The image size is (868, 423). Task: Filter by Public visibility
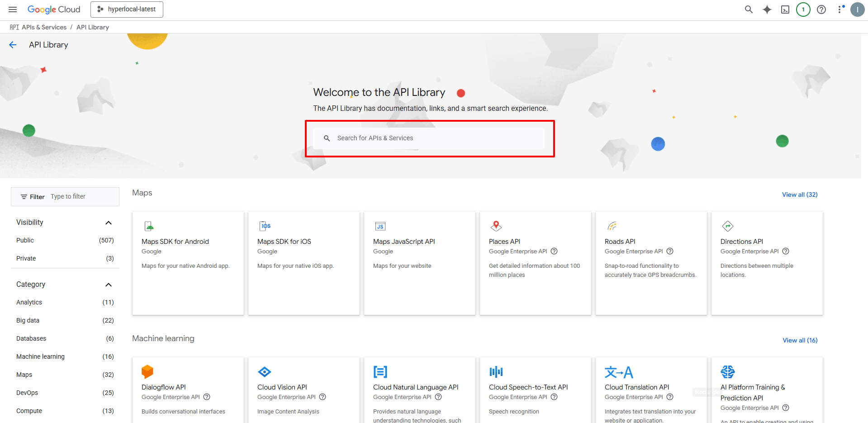65,240
